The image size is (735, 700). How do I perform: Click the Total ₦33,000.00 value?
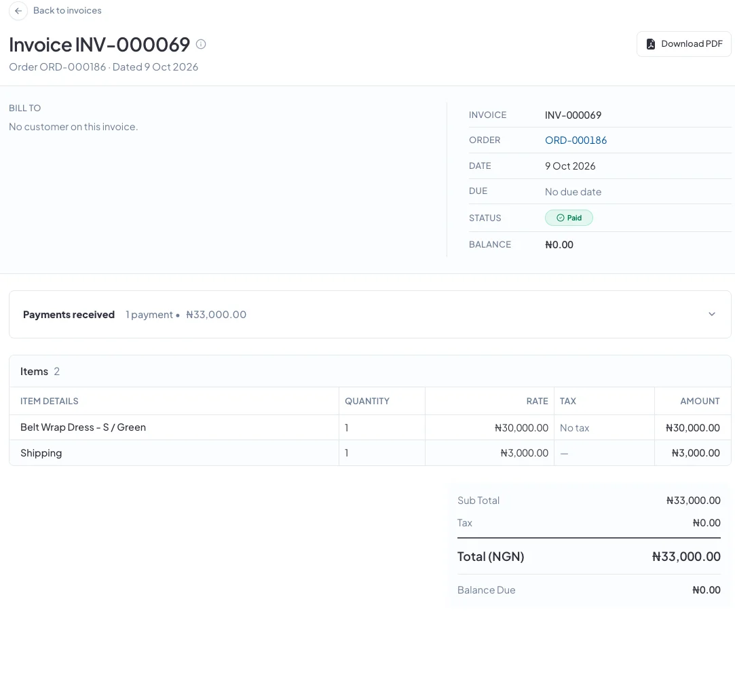coord(686,557)
